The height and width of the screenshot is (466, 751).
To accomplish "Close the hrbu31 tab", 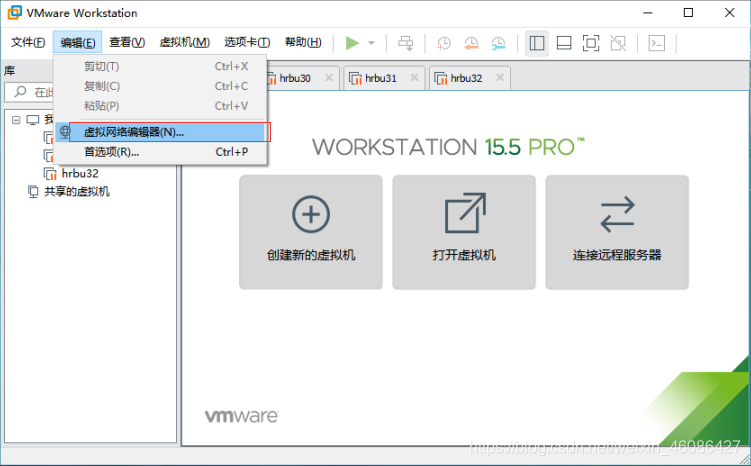I will coord(414,78).
